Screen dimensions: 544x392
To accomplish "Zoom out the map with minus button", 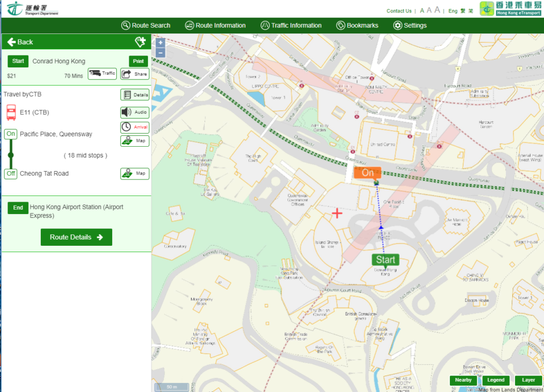I will point(160,53).
